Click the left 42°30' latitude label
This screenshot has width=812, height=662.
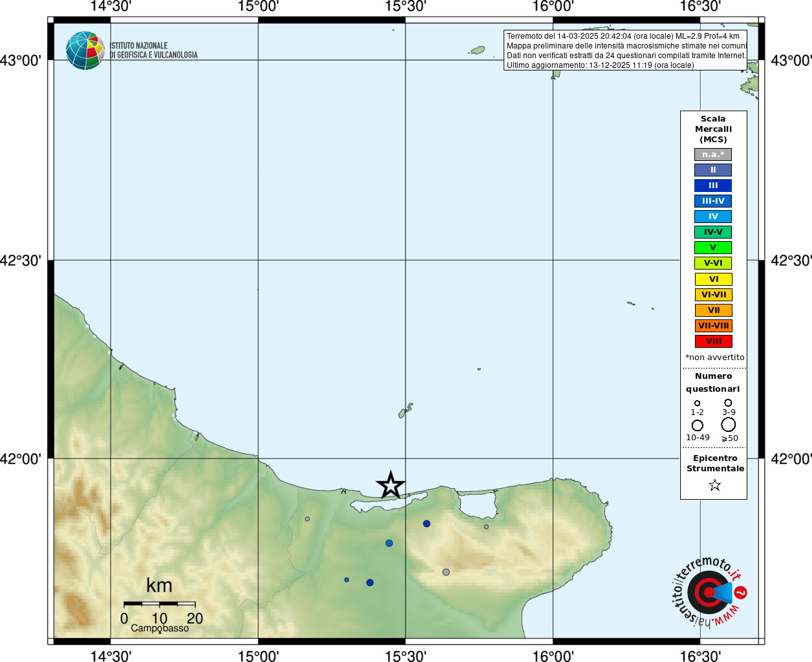point(21,261)
